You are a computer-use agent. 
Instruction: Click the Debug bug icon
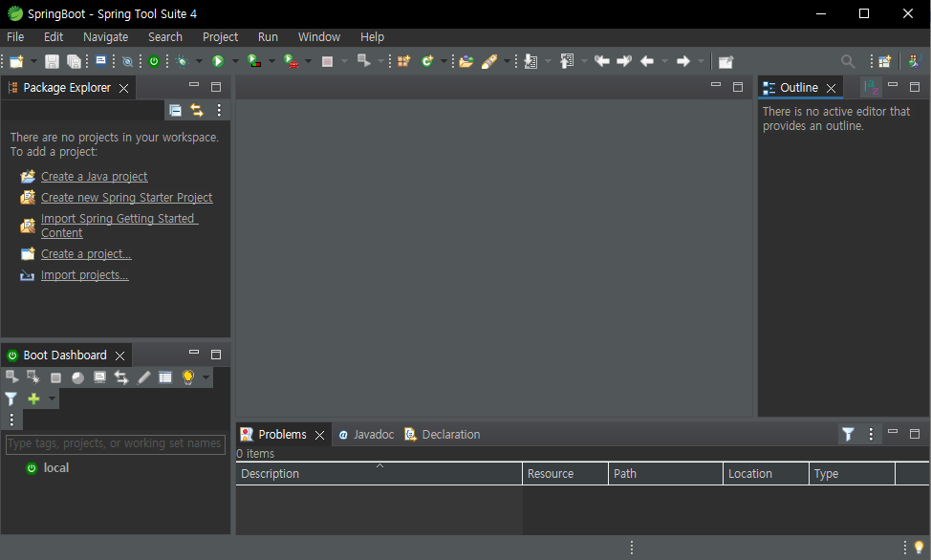(x=182, y=61)
